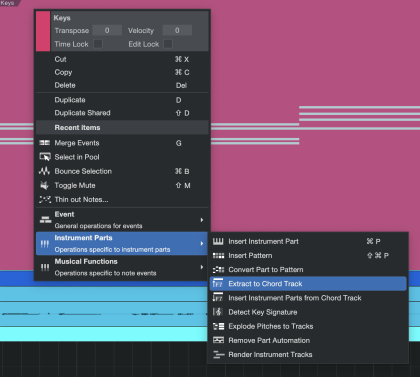
Task: Click the Explode Pitches to Tracks icon
Action: (218, 326)
